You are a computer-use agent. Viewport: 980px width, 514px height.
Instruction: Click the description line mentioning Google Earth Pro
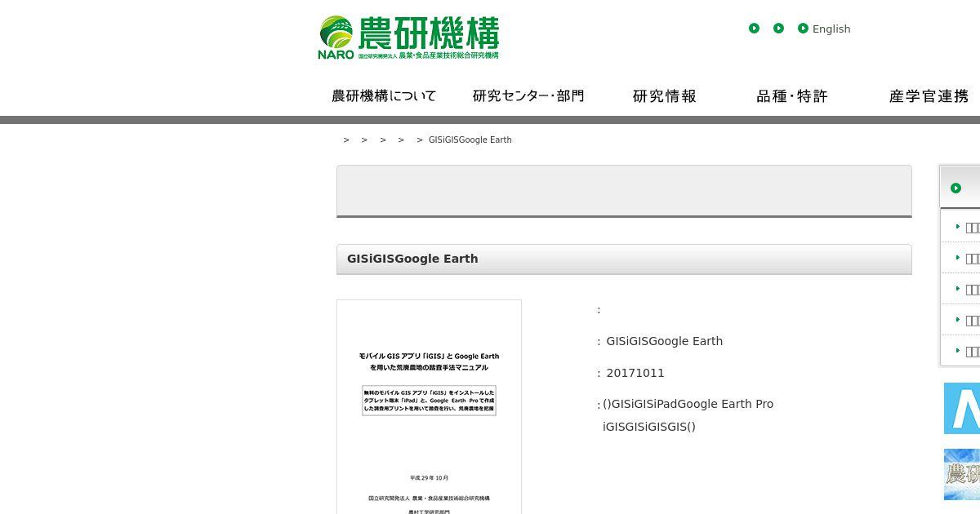pos(688,404)
